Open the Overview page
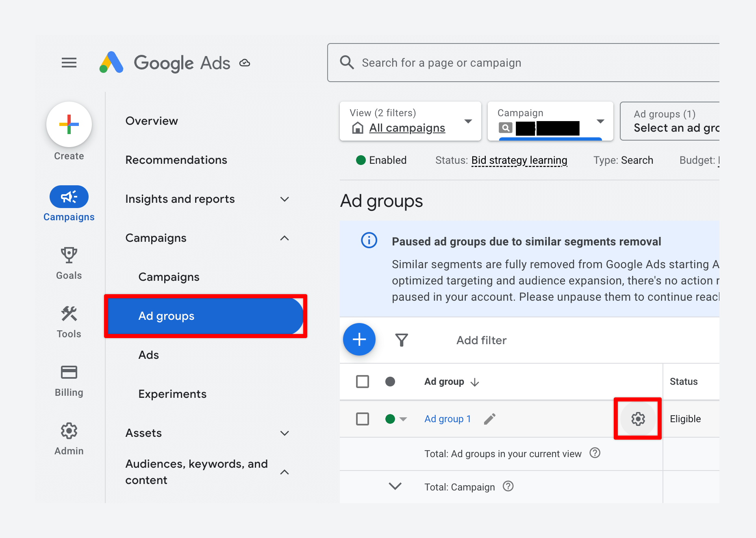This screenshot has width=756, height=538. point(152,121)
